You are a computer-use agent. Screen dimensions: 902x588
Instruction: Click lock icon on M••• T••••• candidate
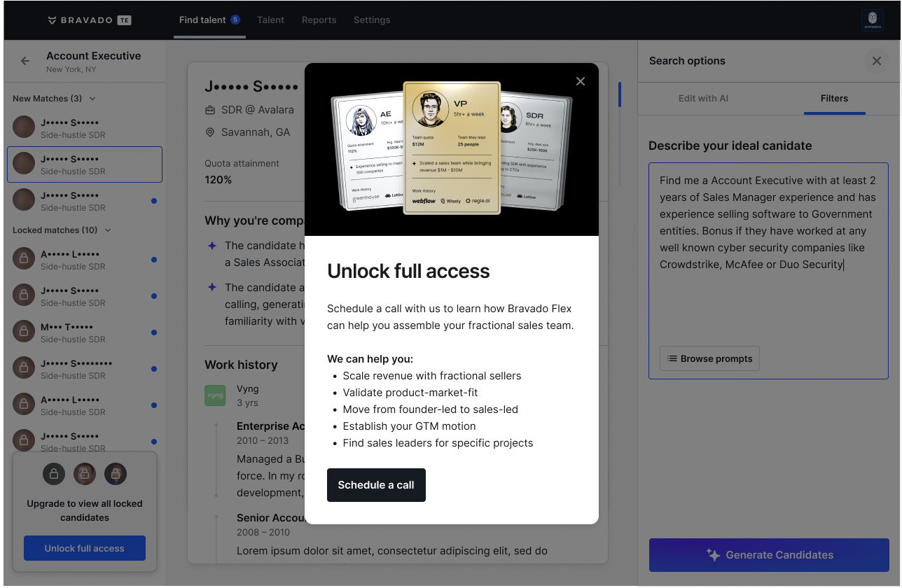tap(24, 332)
